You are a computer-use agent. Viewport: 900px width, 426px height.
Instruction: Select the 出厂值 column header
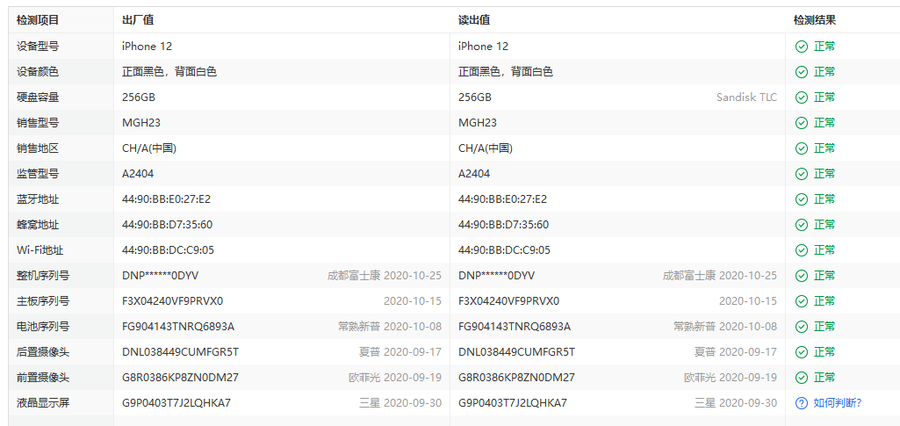click(138, 20)
